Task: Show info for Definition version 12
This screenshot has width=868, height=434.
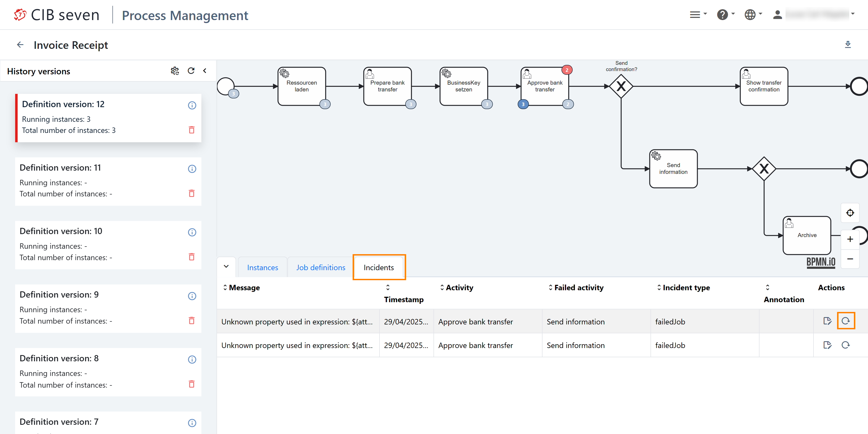Action: 192,106
